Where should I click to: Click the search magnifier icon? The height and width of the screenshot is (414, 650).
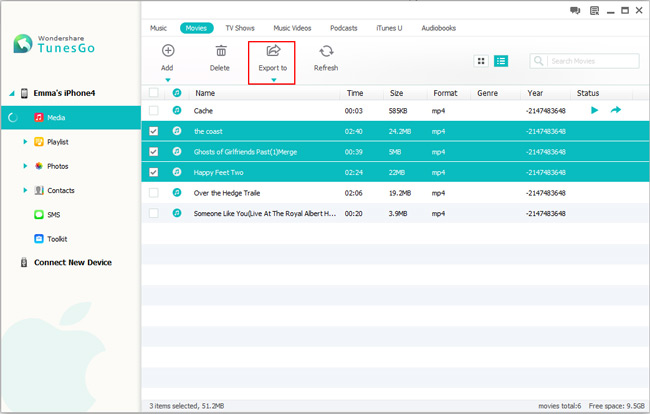[x=538, y=61]
